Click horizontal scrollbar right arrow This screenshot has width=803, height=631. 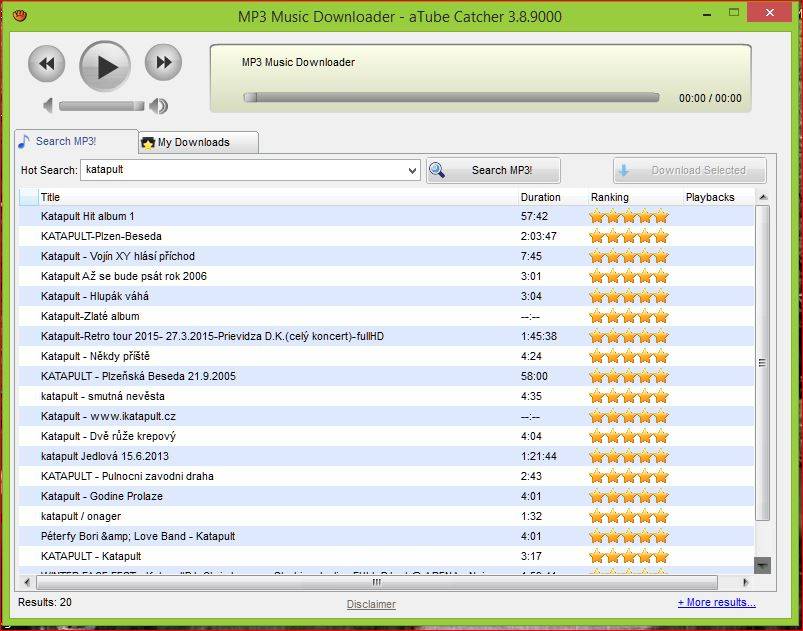point(745,582)
